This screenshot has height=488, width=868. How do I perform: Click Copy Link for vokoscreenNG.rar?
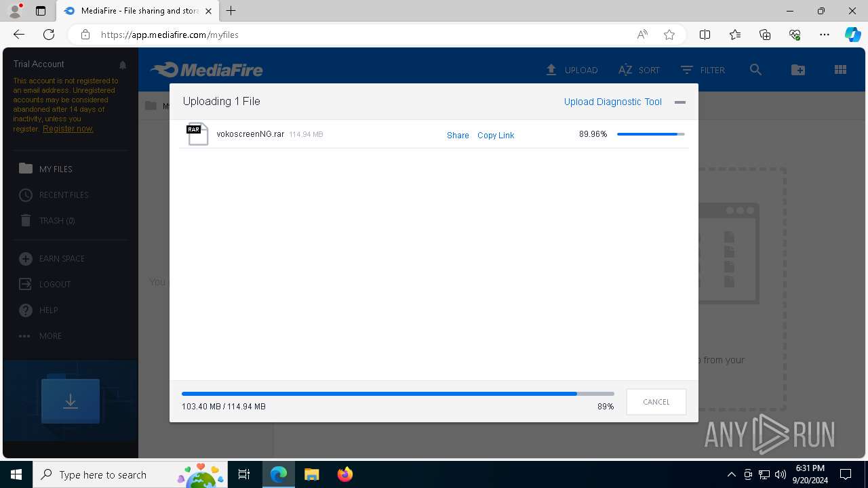pos(496,136)
